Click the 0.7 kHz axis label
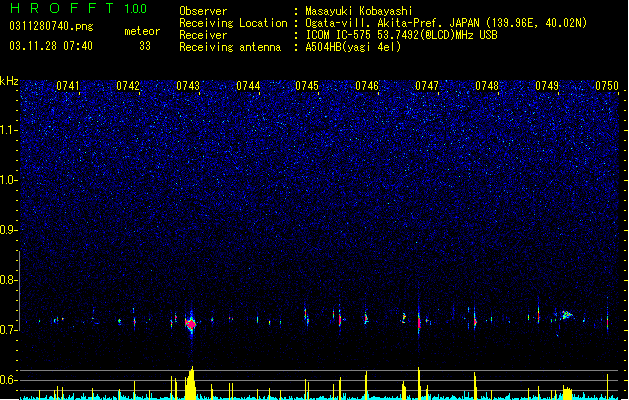Screen dimensions: 629x400 (9, 330)
